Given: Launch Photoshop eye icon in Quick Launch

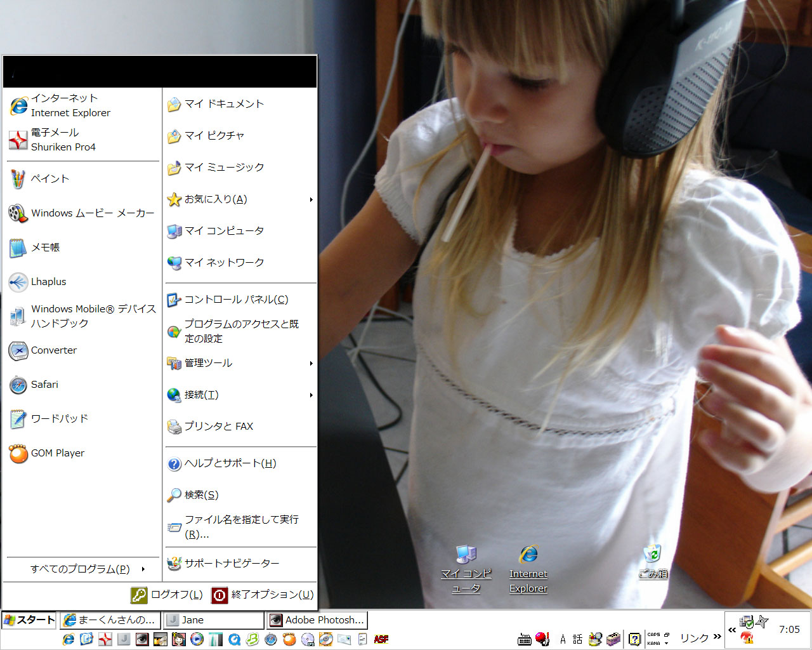Looking at the screenshot, I should [142, 639].
